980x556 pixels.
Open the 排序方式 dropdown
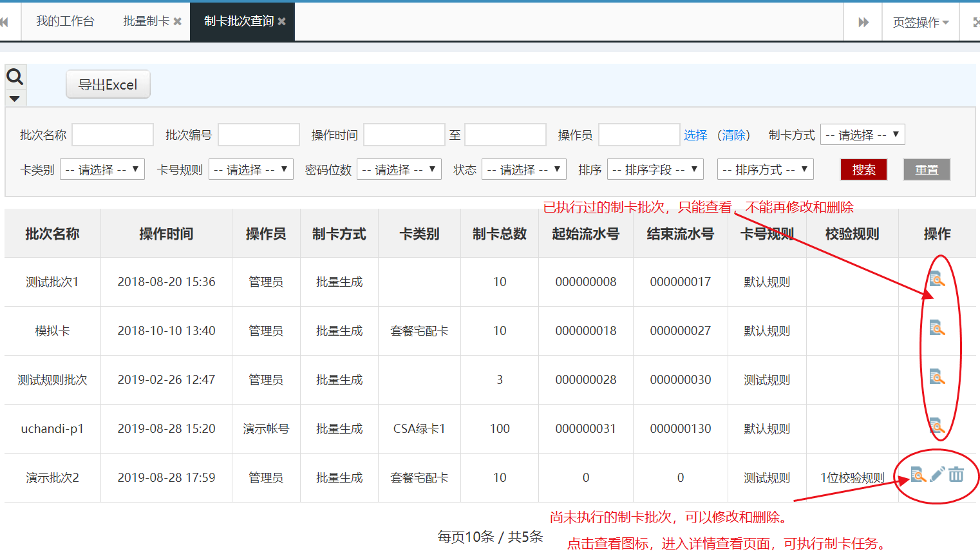[766, 169]
